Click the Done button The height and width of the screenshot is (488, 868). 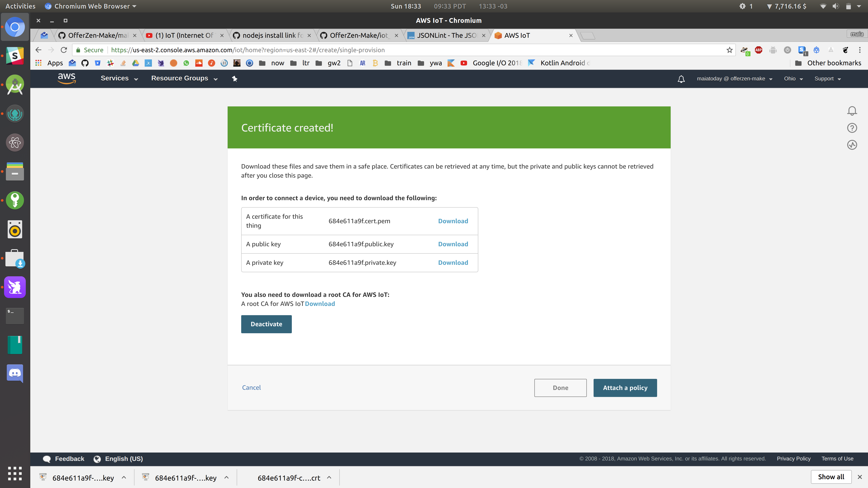(560, 388)
